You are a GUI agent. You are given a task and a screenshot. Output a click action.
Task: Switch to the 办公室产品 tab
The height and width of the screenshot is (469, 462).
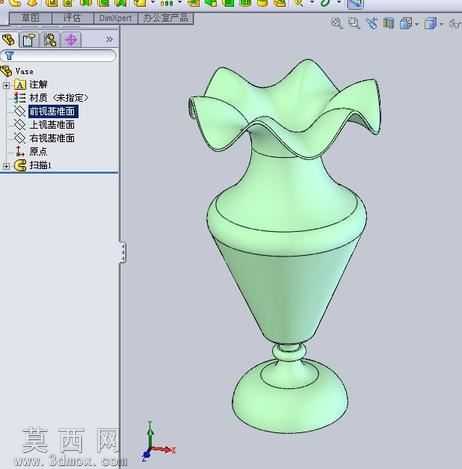point(166,18)
